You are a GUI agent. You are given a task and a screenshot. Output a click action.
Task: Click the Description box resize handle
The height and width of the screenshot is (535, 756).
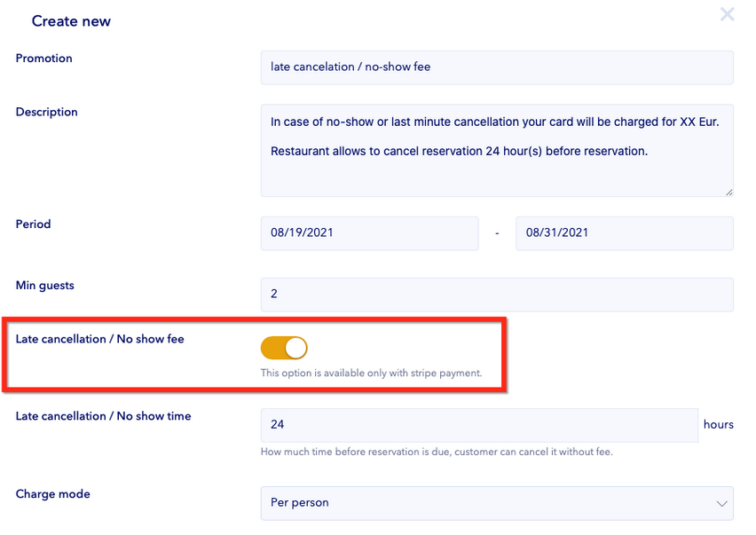click(728, 192)
